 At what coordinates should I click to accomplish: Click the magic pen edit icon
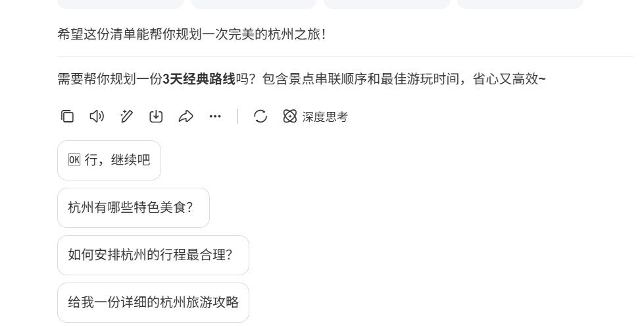(126, 117)
